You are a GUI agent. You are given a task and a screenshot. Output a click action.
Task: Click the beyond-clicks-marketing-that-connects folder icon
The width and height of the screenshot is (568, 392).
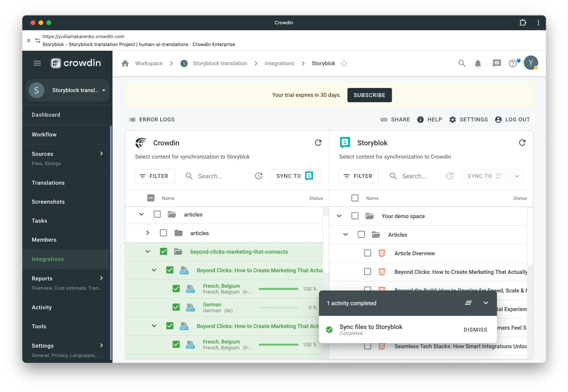coord(178,251)
